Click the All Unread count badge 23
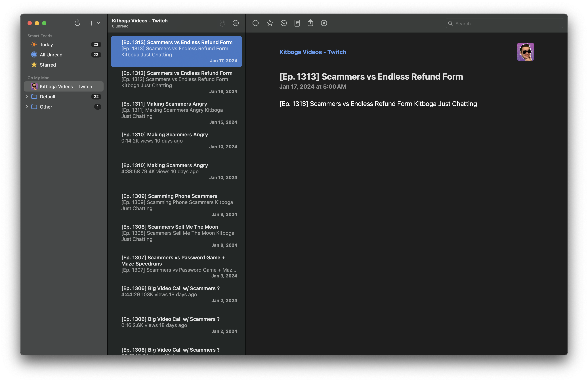Viewport: 588px width, 382px height. [96, 55]
